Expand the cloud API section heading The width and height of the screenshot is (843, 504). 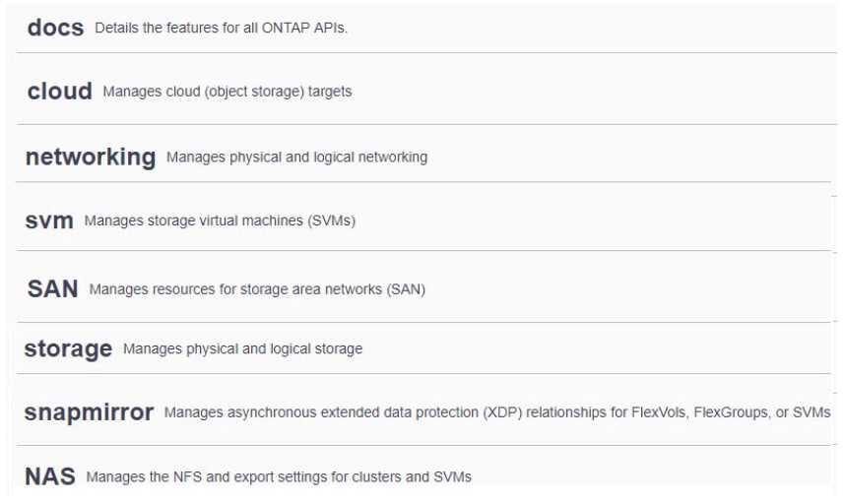click(x=59, y=92)
